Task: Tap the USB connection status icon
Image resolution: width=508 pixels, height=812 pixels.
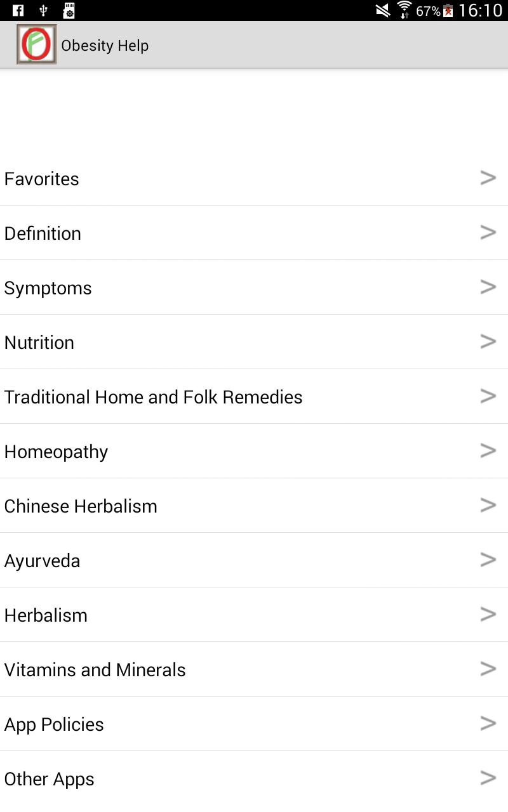Action: 43,10
